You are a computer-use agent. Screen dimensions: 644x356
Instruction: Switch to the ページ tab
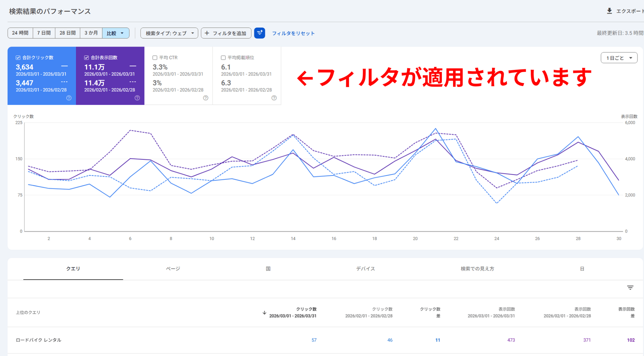[173, 268]
